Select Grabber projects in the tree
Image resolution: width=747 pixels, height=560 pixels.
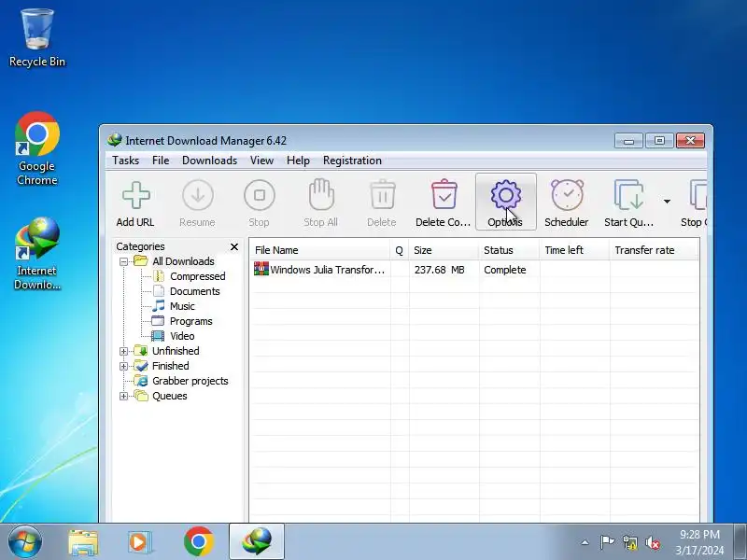pos(190,381)
